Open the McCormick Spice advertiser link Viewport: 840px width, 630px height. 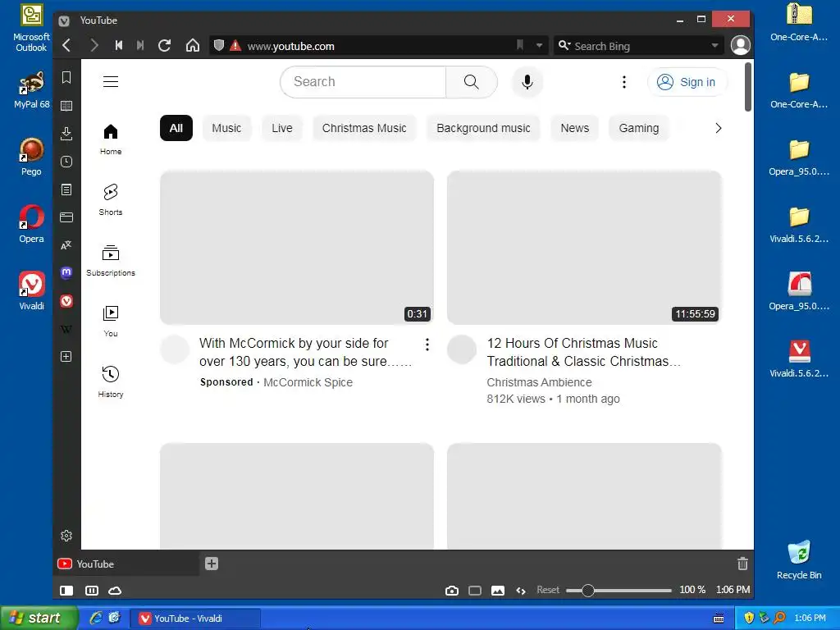(308, 382)
